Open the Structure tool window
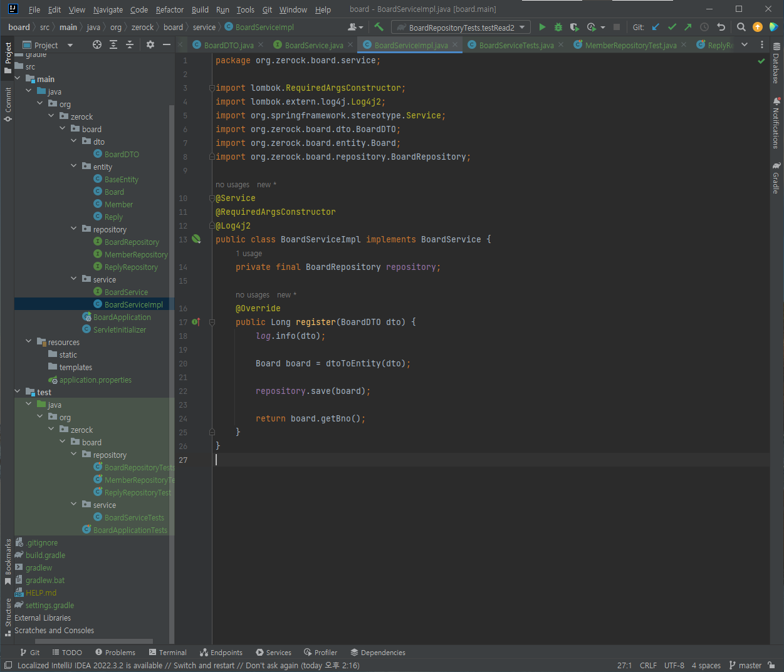Image resolution: width=784 pixels, height=672 pixels. (8, 617)
